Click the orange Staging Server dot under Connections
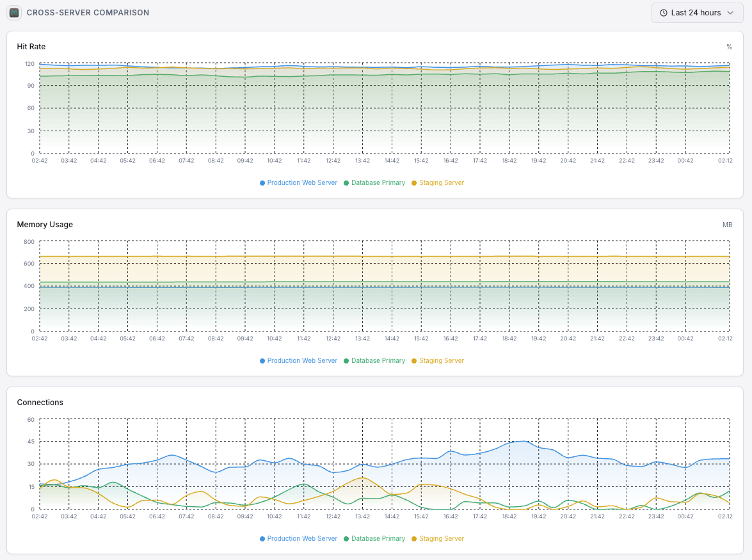This screenshot has height=560, width=752. click(415, 538)
